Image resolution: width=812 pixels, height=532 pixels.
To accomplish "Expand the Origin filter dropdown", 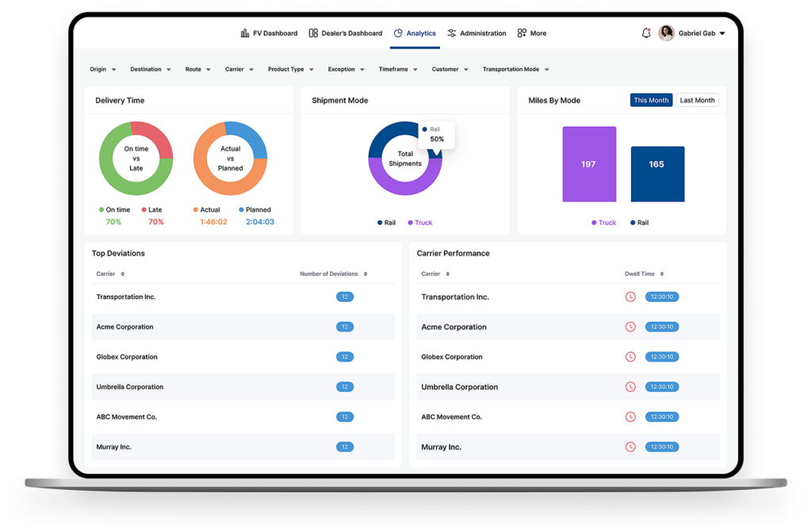I will tap(102, 69).
